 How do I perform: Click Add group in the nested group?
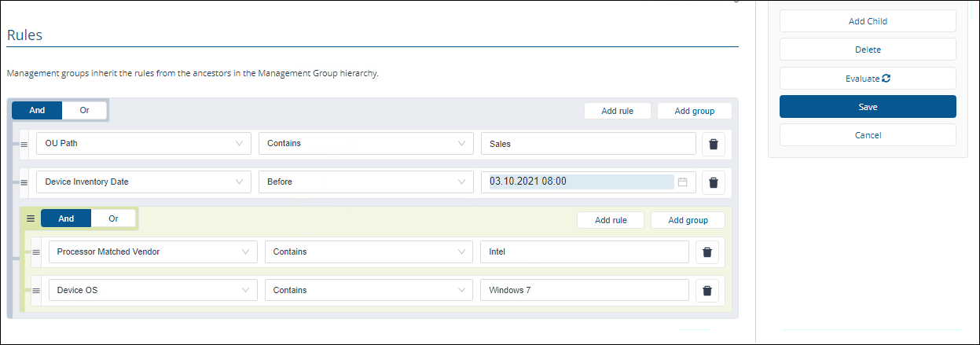pos(688,220)
